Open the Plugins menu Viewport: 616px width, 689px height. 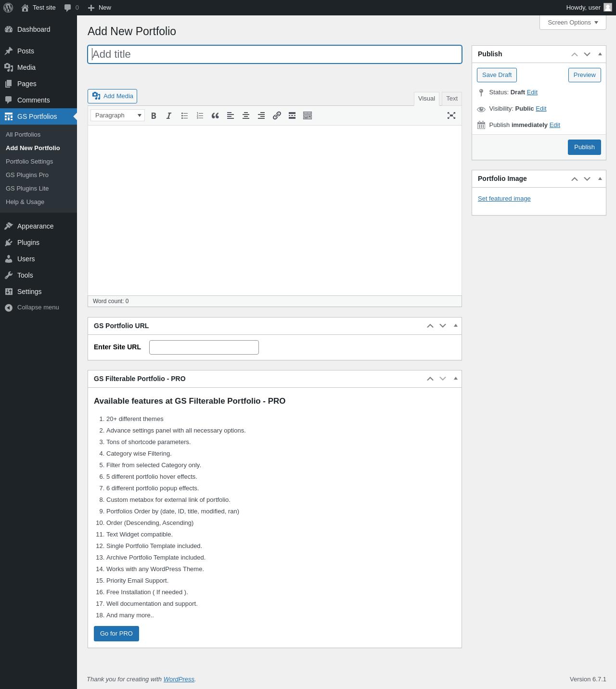(x=38, y=242)
